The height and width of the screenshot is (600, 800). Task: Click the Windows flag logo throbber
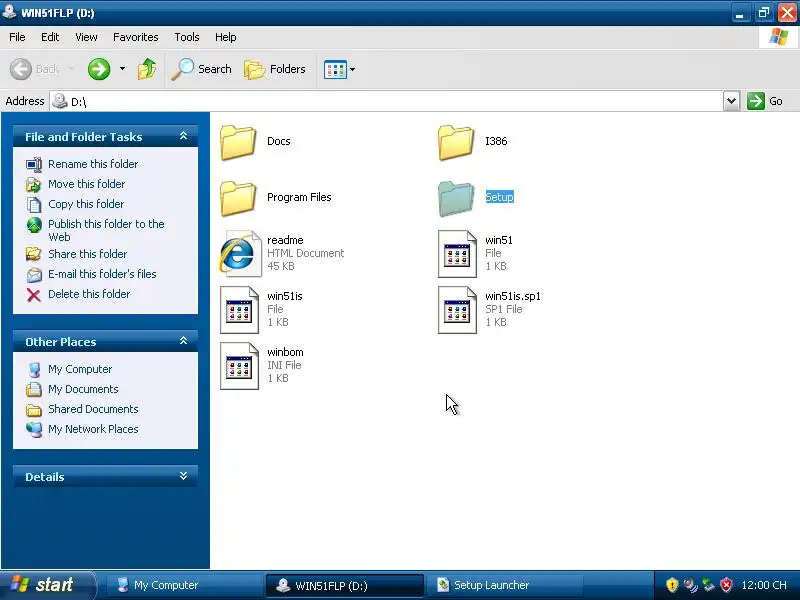point(779,37)
